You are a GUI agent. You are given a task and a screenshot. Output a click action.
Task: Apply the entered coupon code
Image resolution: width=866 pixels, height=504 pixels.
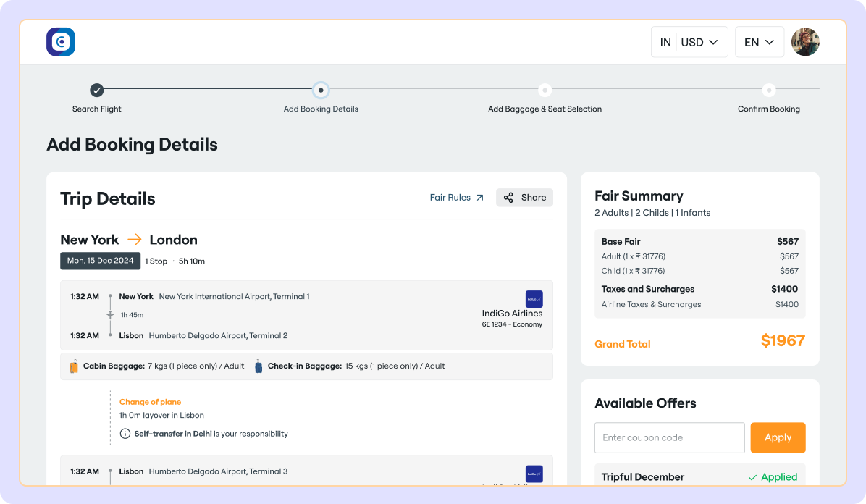[778, 437]
